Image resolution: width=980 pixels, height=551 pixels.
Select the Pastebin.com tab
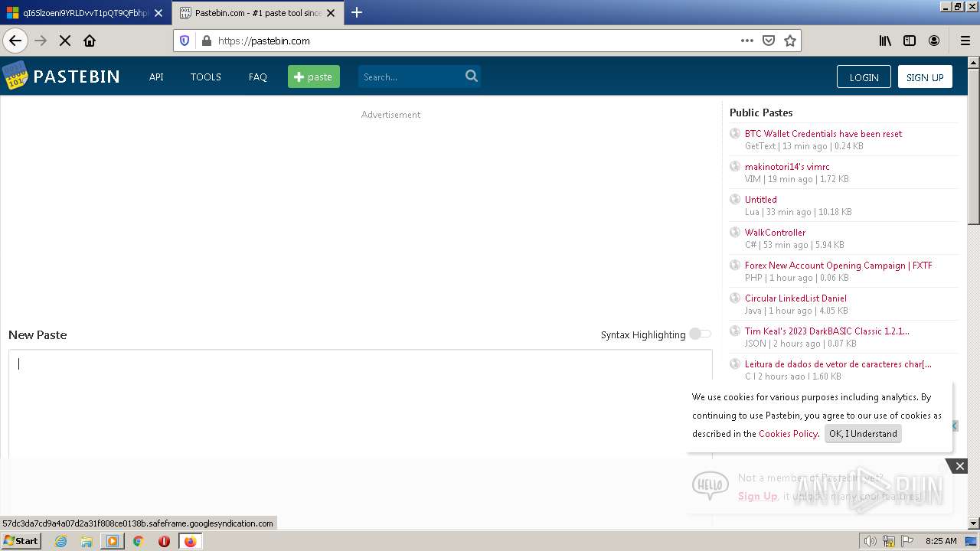258,13
